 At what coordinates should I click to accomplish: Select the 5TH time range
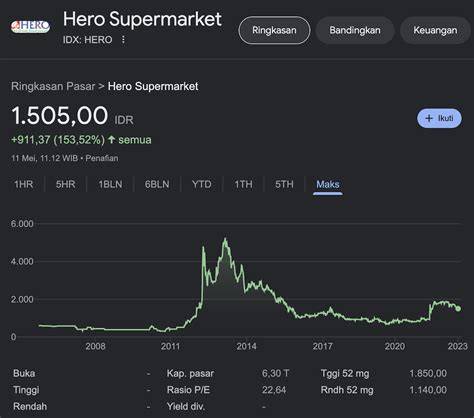284,184
